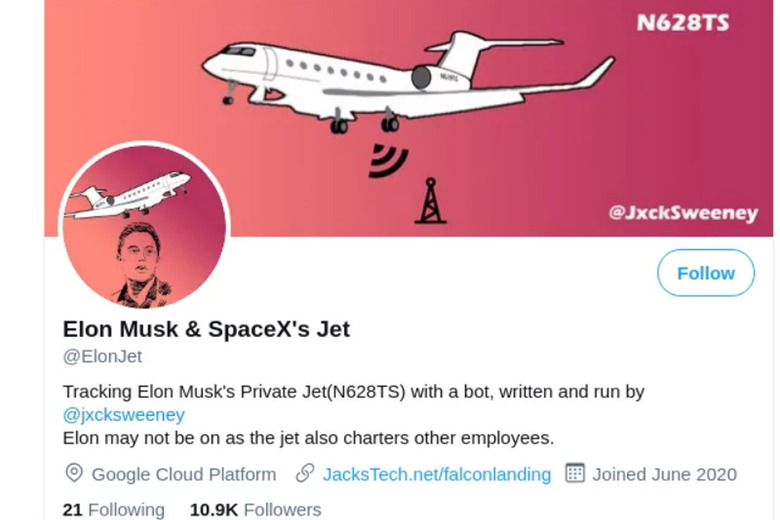Click the chain link icon
Image resolution: width=780 pixels, height=520 pixels.
305,473
